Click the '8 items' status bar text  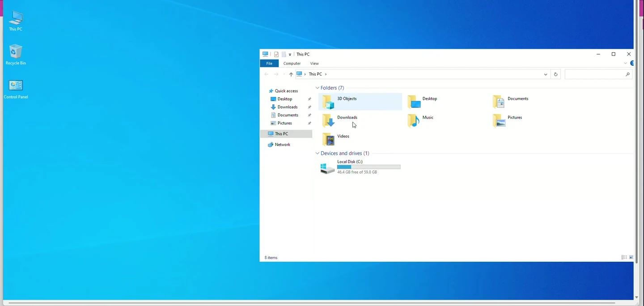(271, 258)
